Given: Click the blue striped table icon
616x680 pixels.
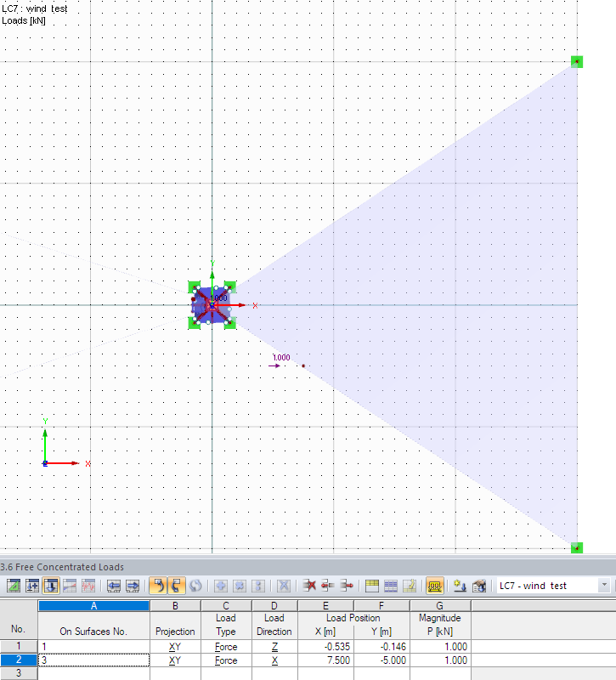Looking at the screenshot, I should click(391, 586).
